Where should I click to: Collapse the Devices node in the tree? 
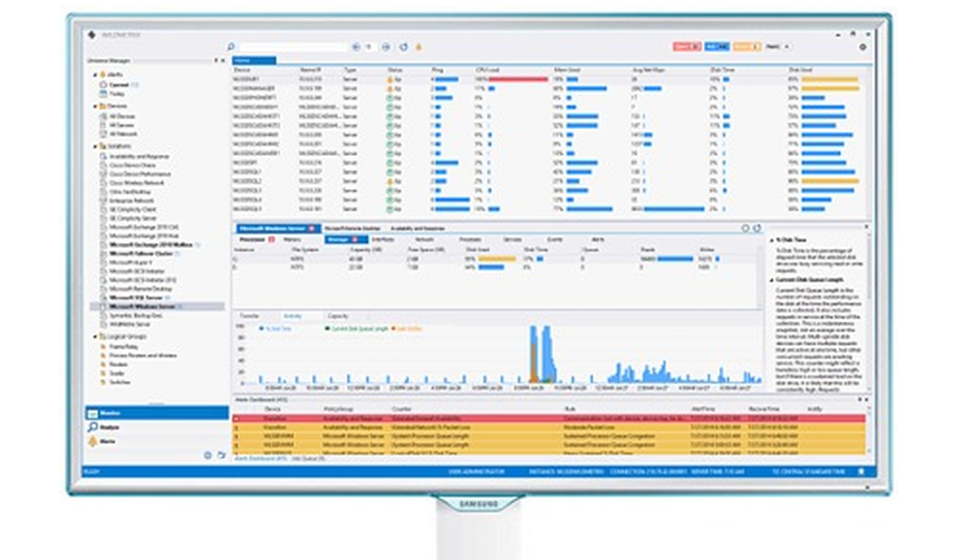click(95, 107)
